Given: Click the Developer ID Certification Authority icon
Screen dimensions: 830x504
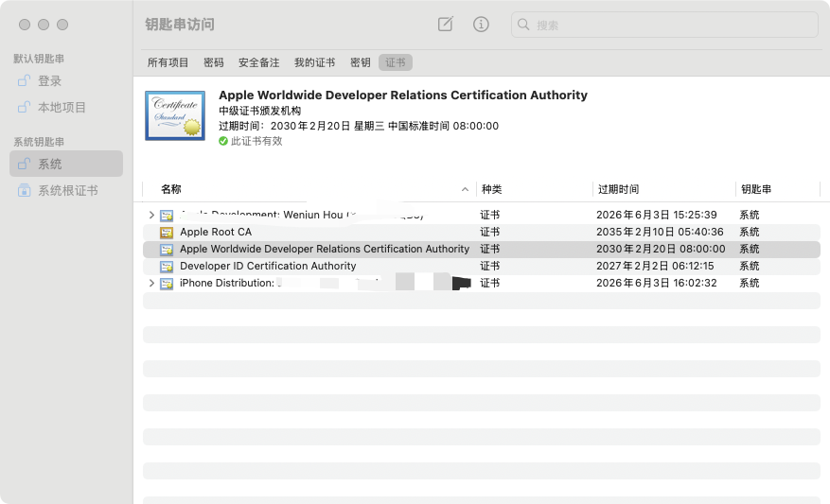Looking at the screenshot, I should coord(167,266).
